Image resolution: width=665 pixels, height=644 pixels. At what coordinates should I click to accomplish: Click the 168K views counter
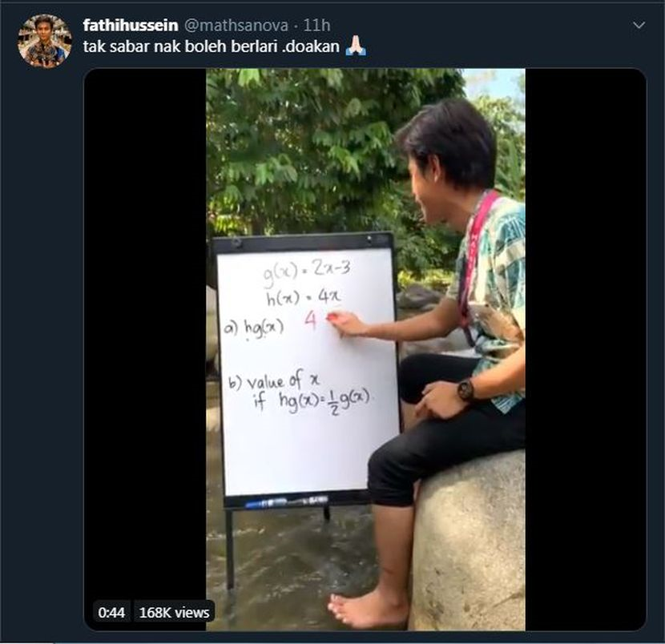click(x=175, y=612)
